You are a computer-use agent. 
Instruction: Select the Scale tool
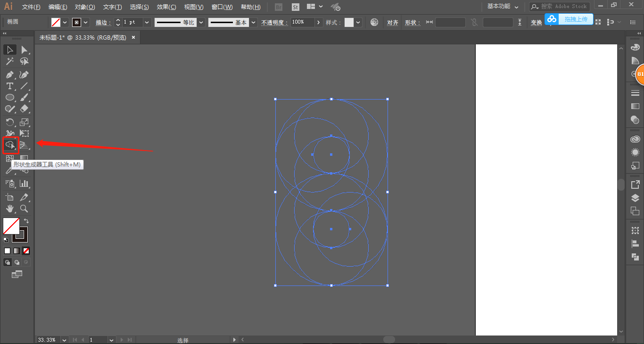[25, 122]
